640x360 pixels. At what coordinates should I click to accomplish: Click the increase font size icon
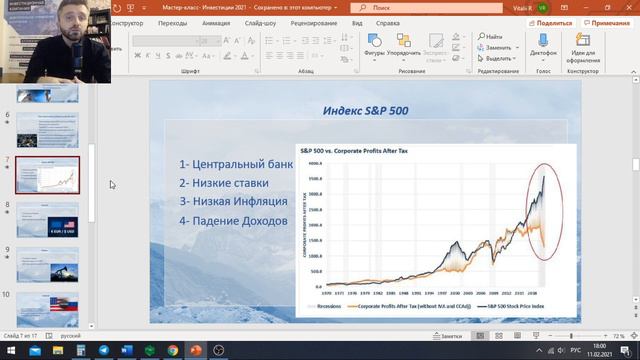(x=227, y=40)
